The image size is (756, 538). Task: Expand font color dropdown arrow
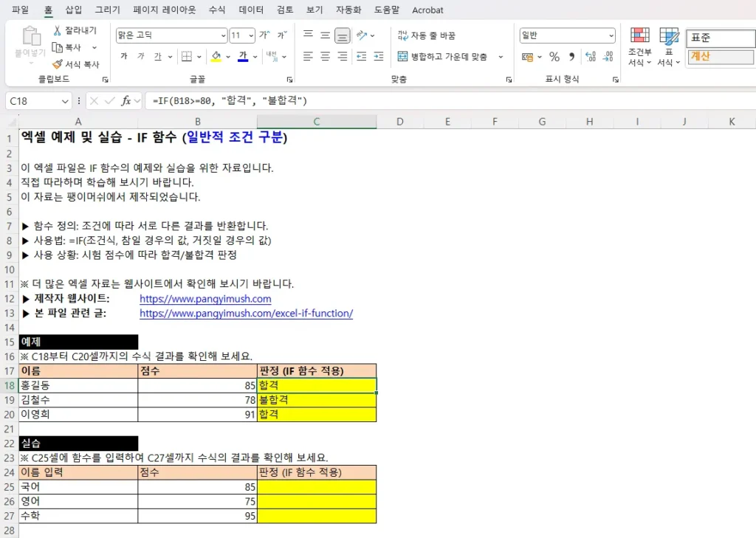(255, 57)
